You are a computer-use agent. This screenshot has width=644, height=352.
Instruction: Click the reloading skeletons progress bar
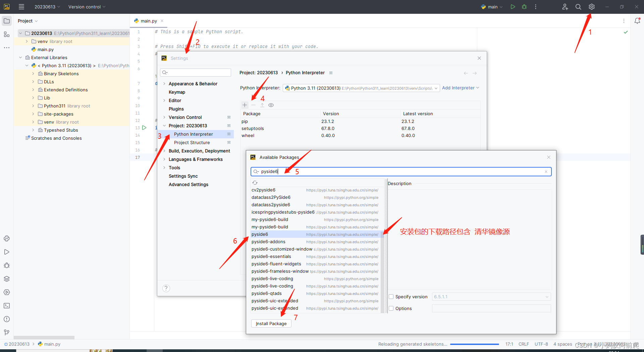(474, 344)
